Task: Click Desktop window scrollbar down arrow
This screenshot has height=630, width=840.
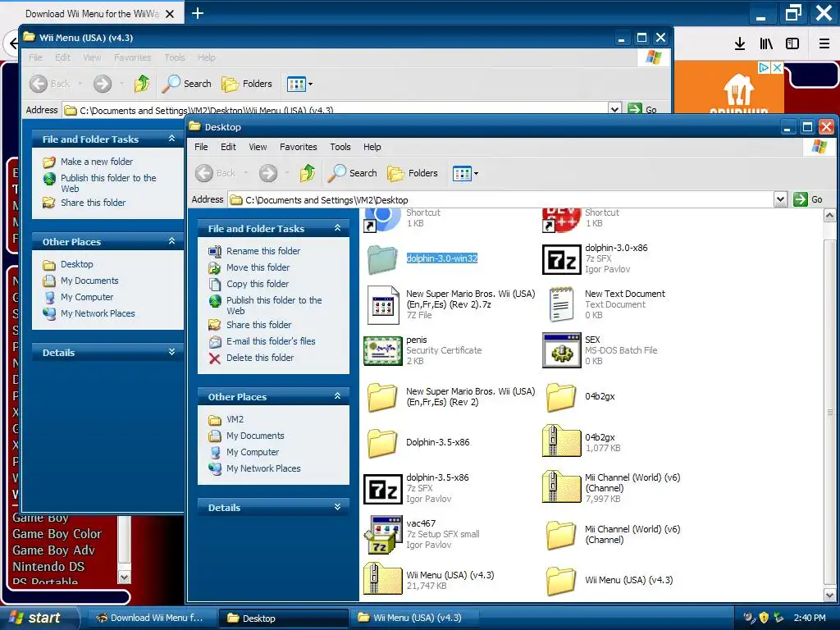Action: pos(830,596)
